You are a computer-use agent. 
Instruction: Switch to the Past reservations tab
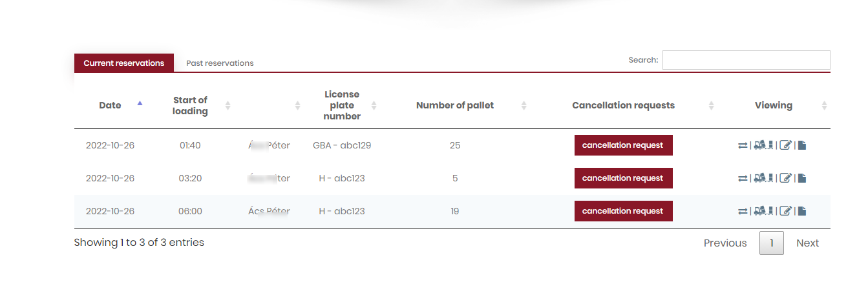pos(220,63)
